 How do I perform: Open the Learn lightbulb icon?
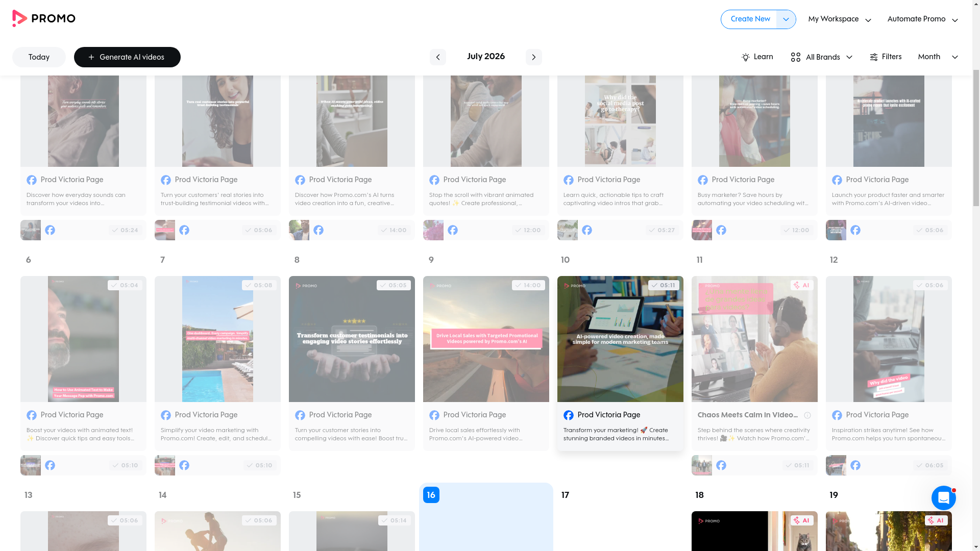coord(745,57)
